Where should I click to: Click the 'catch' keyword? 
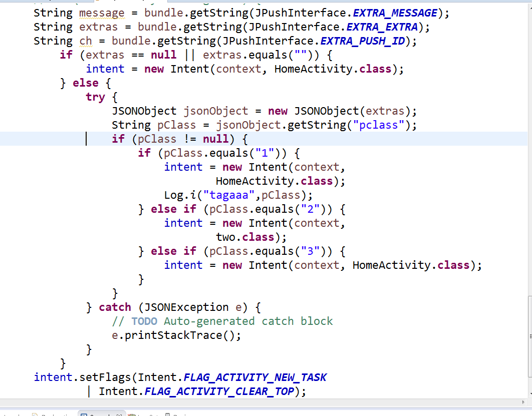click(115, 307)
